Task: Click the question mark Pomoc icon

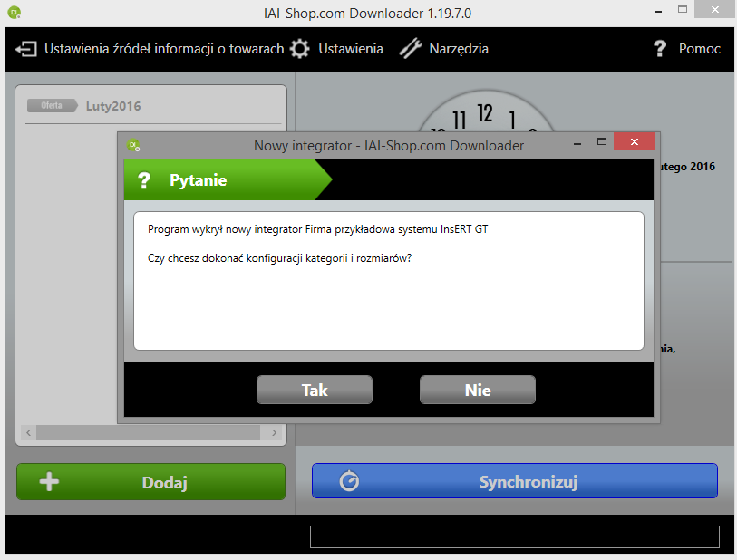Action: (660, 48)
